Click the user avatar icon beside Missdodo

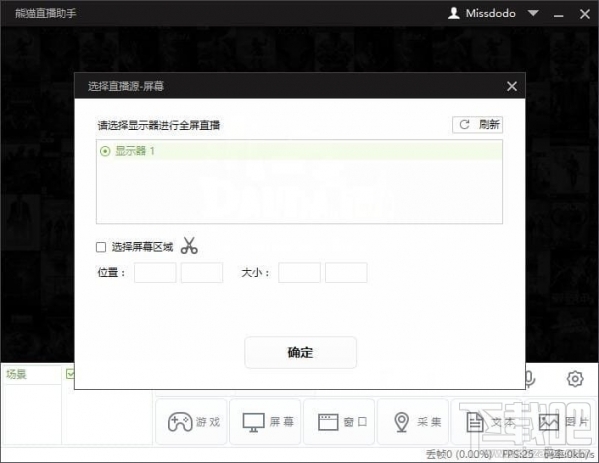pos(453,13)
